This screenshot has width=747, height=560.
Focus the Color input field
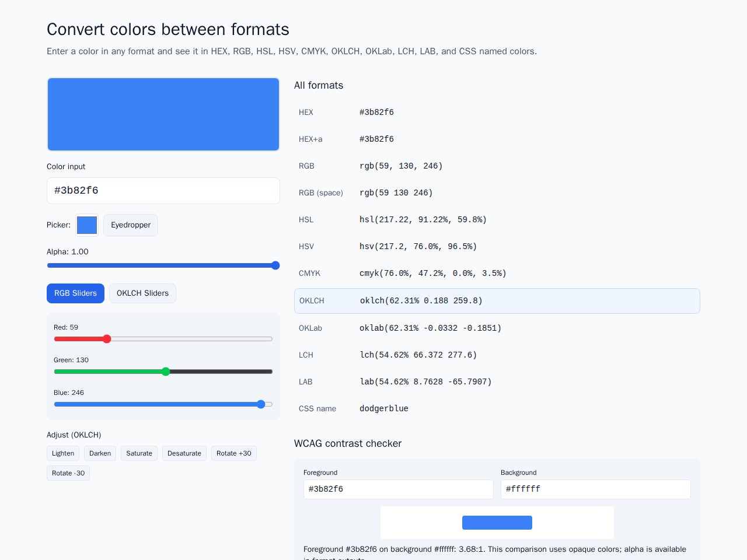click(x=163, y=191)
